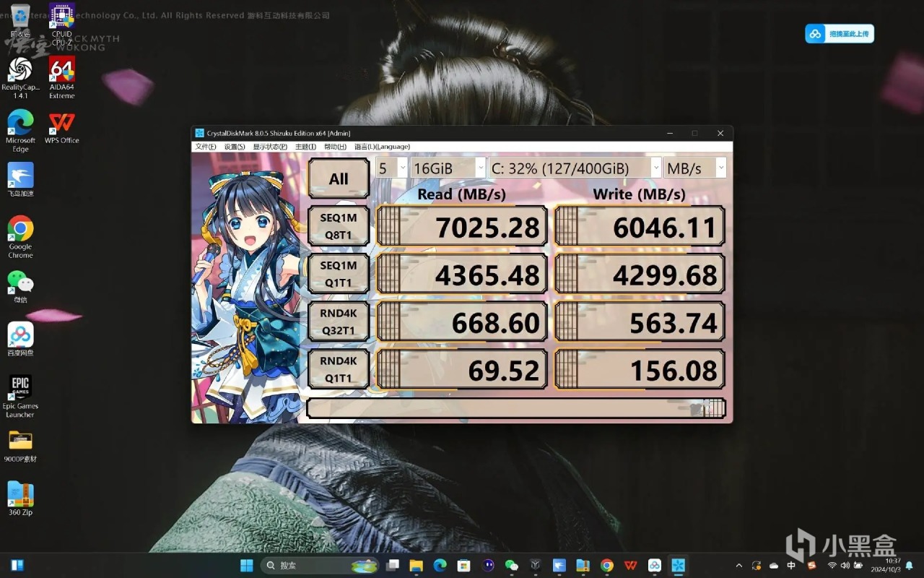Open the widgets button on the taskbar
This screenshot has width=924, height=578.
[18, 565]
